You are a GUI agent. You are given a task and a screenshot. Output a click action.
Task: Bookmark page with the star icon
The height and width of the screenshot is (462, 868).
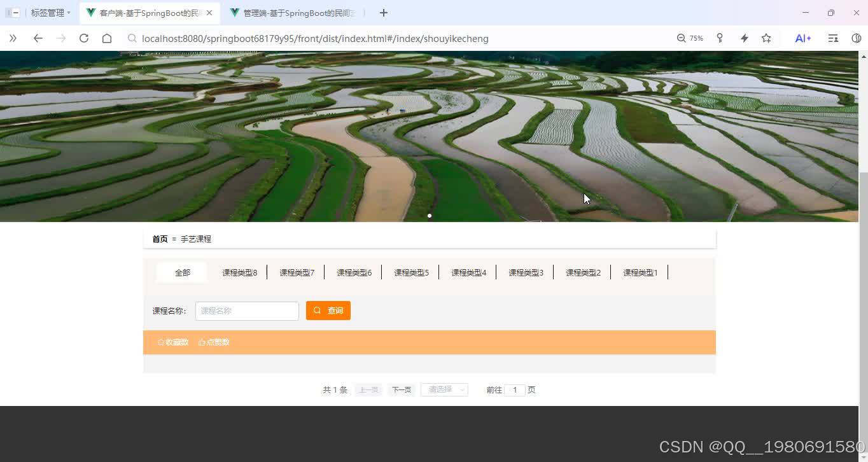click(x=766, y=38)
